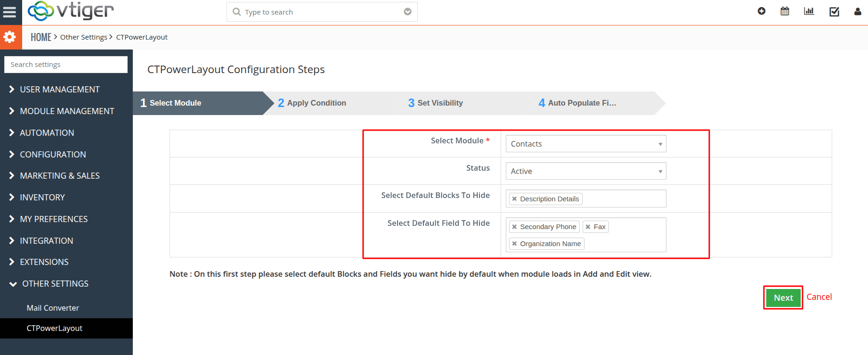Go to step 1 Select Module
The height and width of the screenshot is (355, 868).
203,103
